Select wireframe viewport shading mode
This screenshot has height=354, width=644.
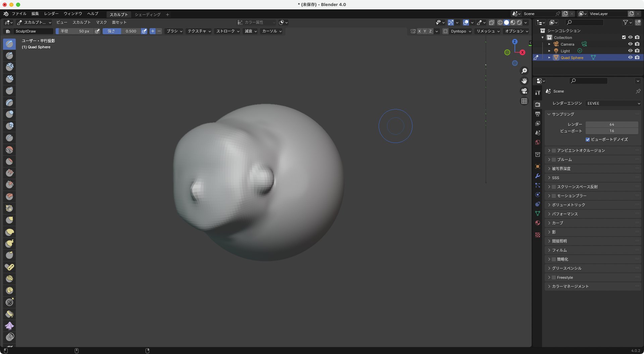(x=500, y=22)
